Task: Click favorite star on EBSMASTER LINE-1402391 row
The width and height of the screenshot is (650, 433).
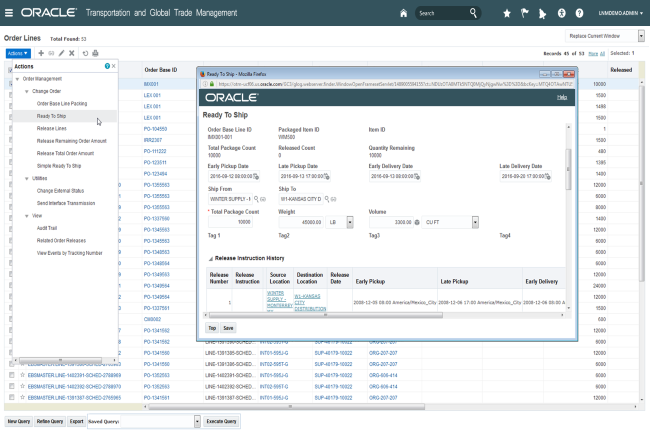Action: pos(22,375)
